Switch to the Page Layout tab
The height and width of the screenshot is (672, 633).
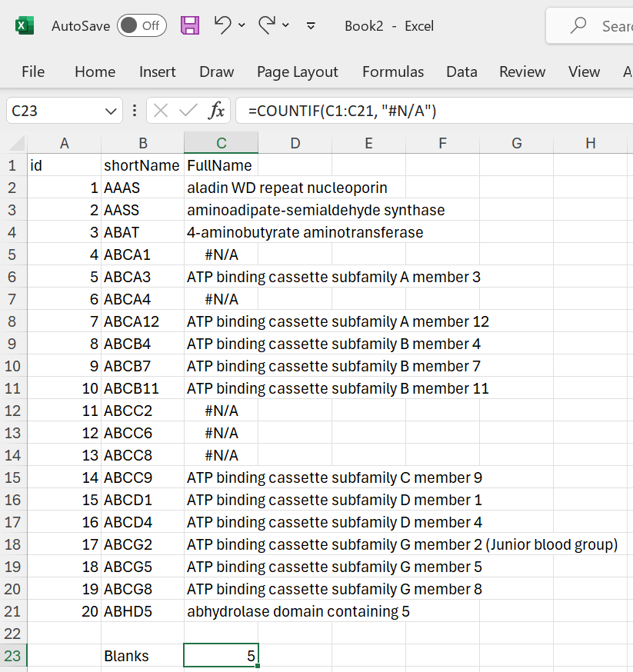coord(297,72)
